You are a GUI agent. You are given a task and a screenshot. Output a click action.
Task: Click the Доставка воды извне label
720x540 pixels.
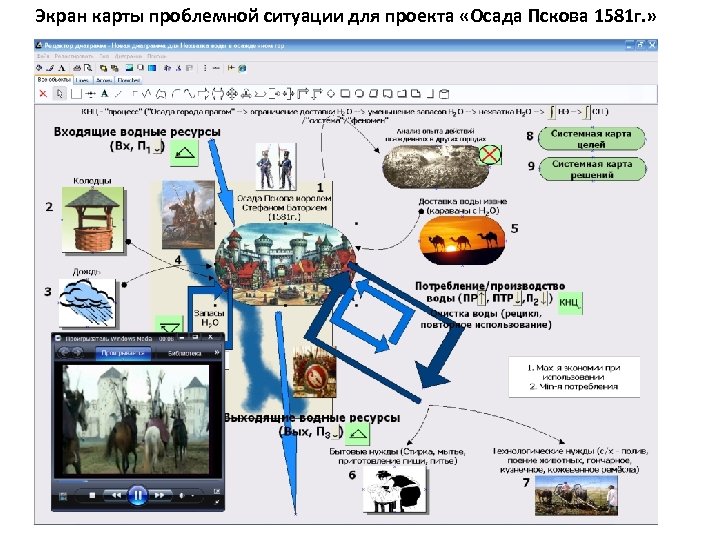pyautogui.click(x=463, y=206)
